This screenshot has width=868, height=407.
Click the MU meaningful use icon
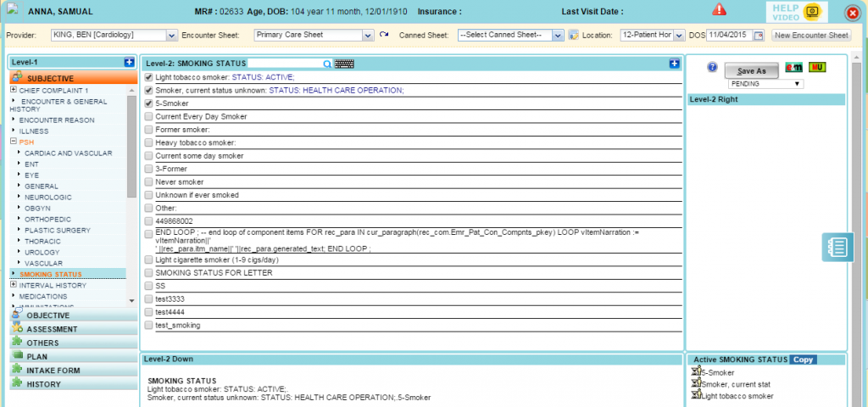(817, 68)
